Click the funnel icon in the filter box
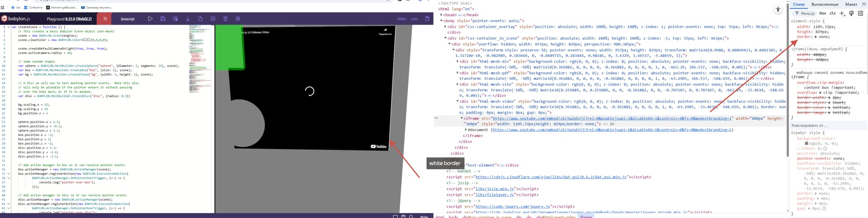 pyautogui.click(x=797, y=14)
